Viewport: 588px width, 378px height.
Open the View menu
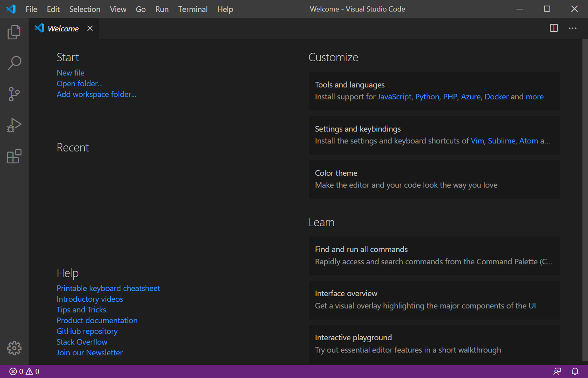point(118,9)
